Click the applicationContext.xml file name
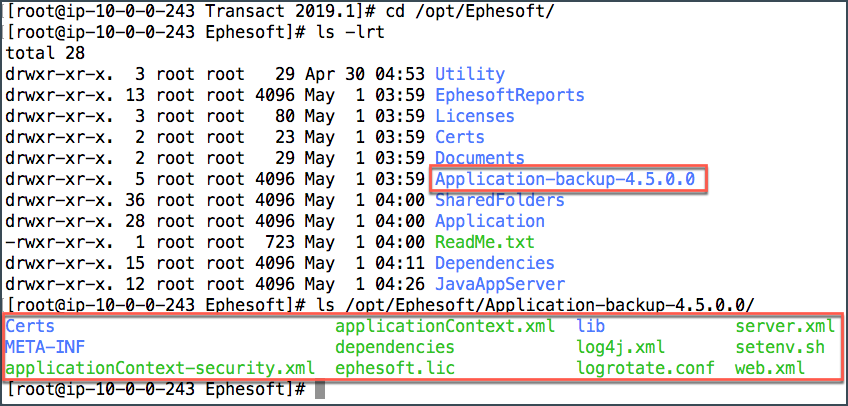This screenshot has height=406, width=848. tap(445, 327)
